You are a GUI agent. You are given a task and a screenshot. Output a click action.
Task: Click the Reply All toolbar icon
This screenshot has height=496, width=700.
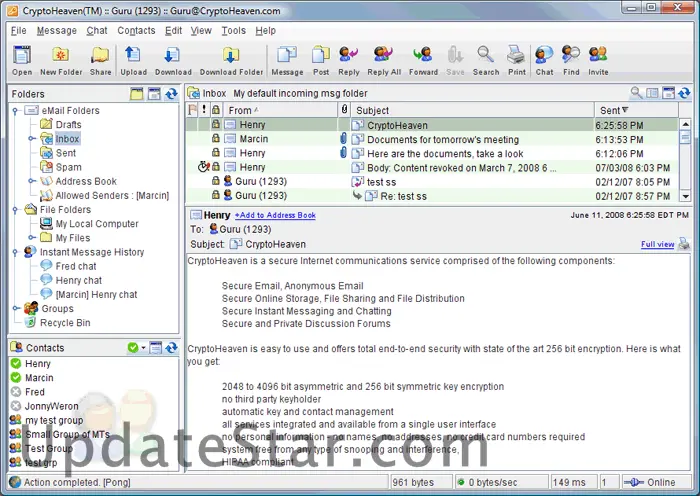pyautogui.click(x=384, y=60)
